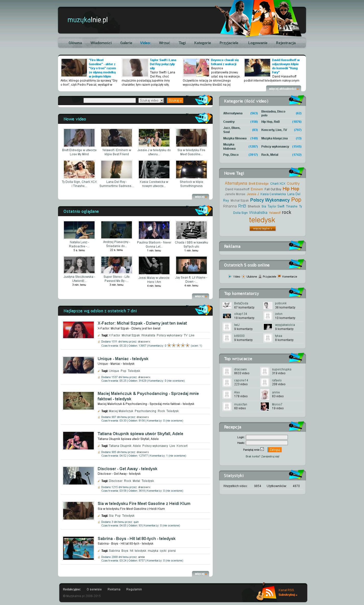364x605 pixels.
Task: Open the Szukaj video dropdown
Action: [151, 101]
